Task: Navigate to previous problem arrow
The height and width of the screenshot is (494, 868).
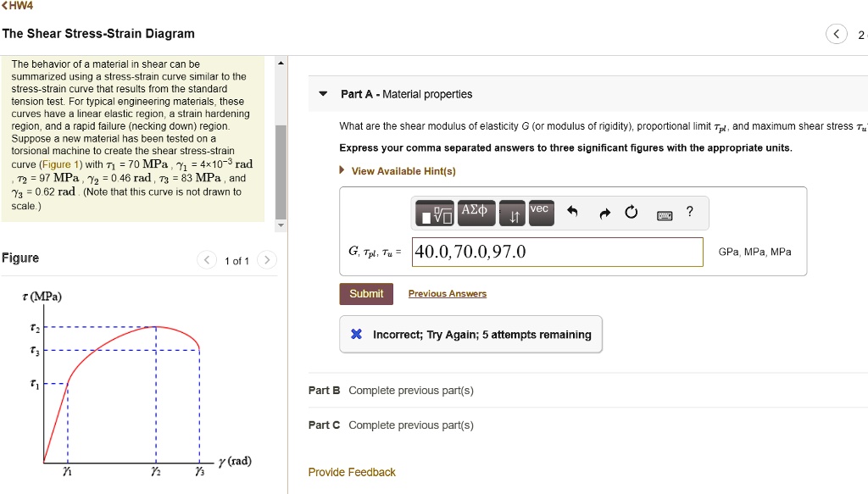Action: point(837,35)
